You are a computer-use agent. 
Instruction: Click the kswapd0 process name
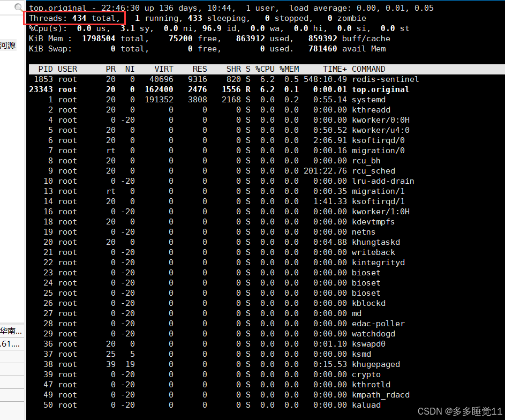coord(368,344)
